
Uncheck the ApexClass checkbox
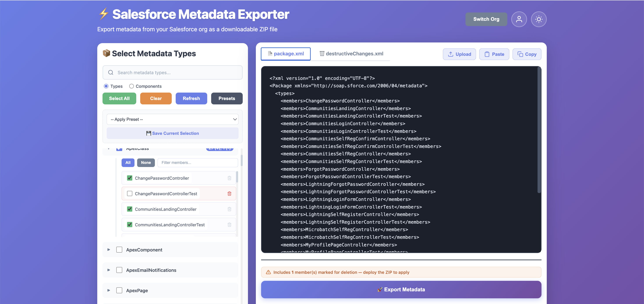tap(119, 149)
